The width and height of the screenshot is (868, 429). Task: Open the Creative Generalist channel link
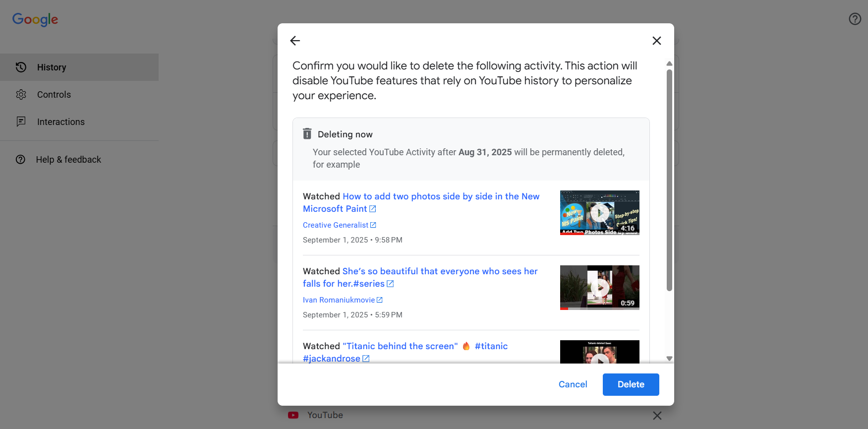tap(336, 225)
